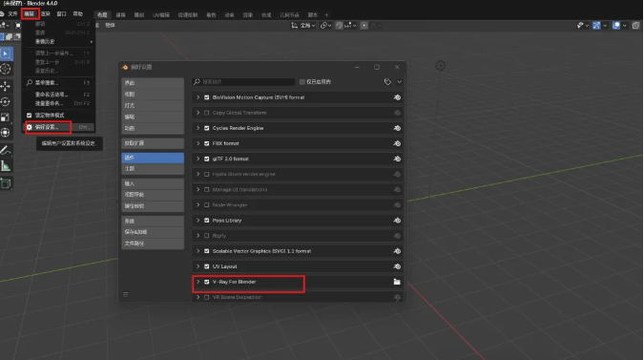Uncheck the glTF 2.0 format add-on
Viewport: 644px width, 360px height.
[207, 159]
